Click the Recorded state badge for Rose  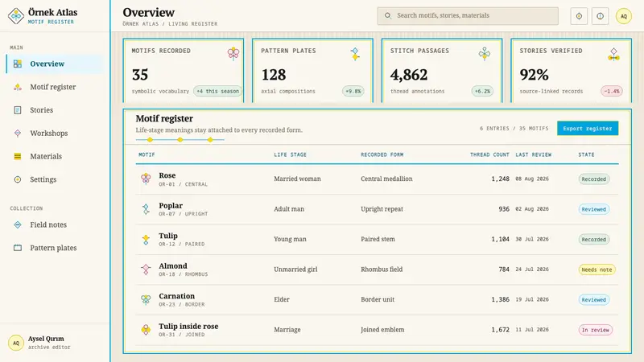[x=594, y=179]
